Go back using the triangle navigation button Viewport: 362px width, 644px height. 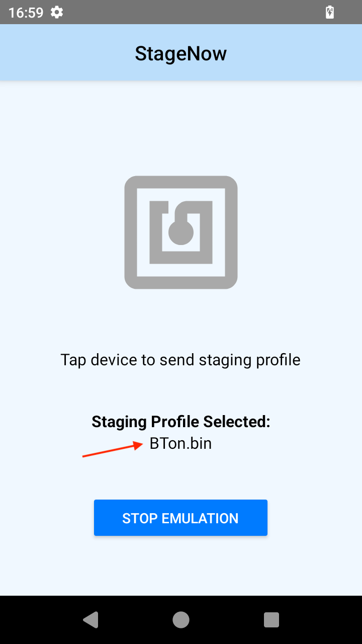pyautogui.click(x=90, y=620)
